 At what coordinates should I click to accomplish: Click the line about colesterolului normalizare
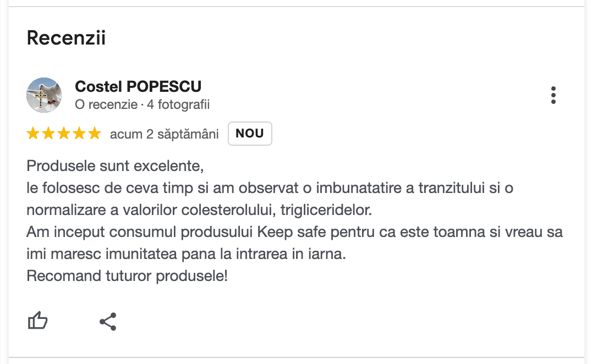199,209
